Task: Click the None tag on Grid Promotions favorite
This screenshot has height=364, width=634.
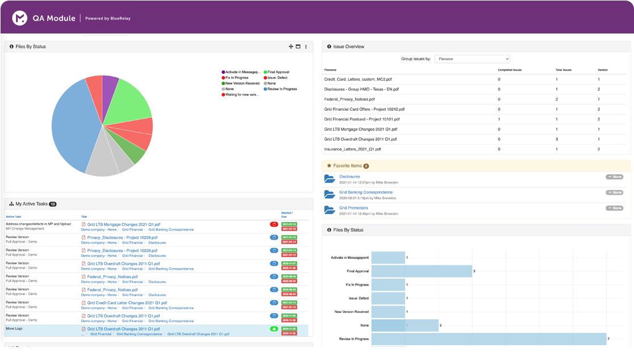Action: tap(615, 208)
